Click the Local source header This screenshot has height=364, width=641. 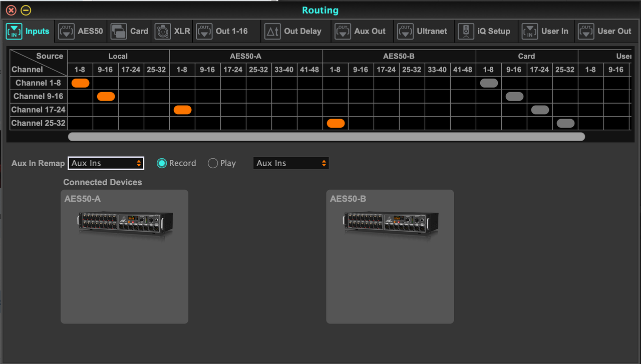tap(118, 56)
